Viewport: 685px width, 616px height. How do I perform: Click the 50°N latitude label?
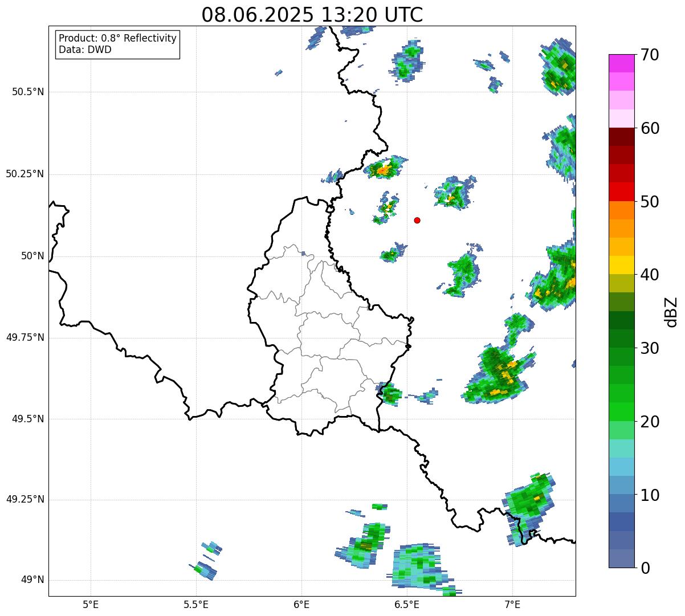(32, 256)
